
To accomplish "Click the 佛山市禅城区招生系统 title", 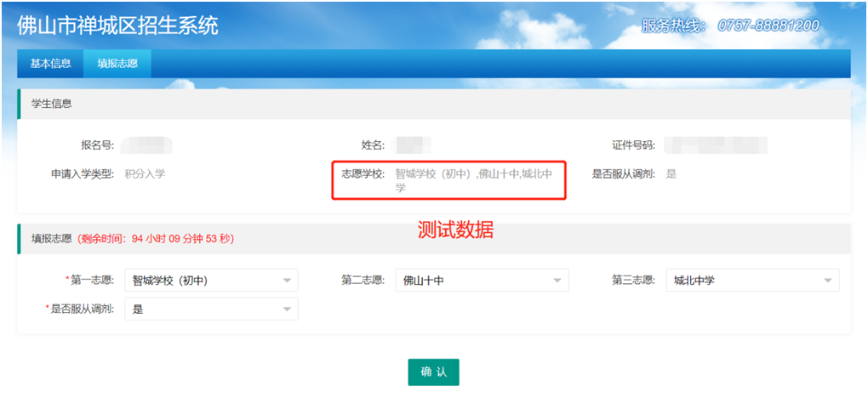I will pyautogui.click(x=117, y=26).
